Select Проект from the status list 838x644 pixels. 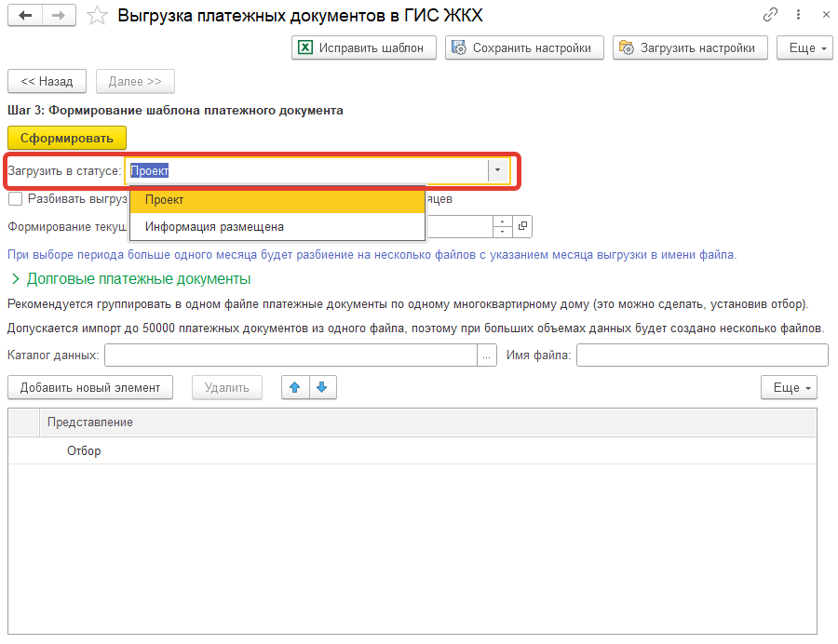tap(277, 200)
